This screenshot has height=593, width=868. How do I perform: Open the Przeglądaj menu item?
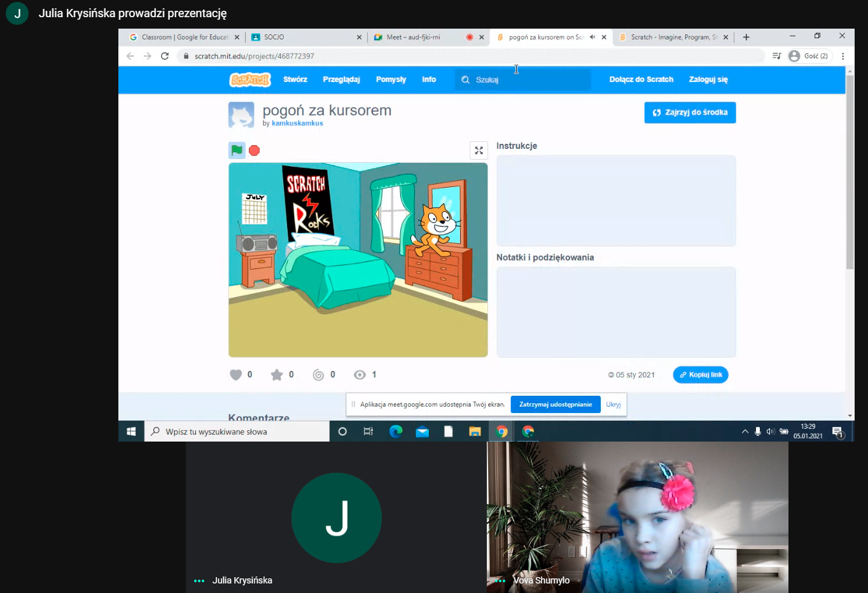tap(341, 80)
